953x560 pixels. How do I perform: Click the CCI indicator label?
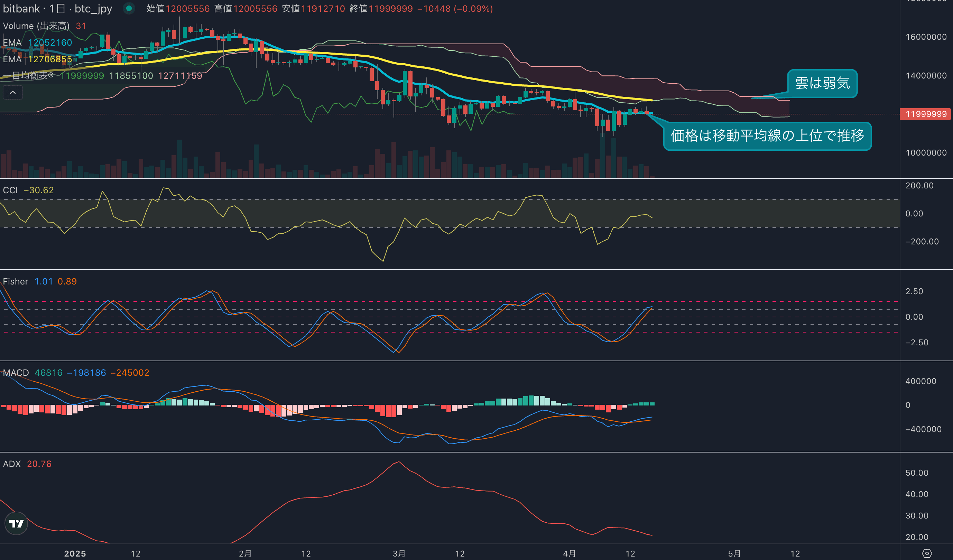point(10,190)
